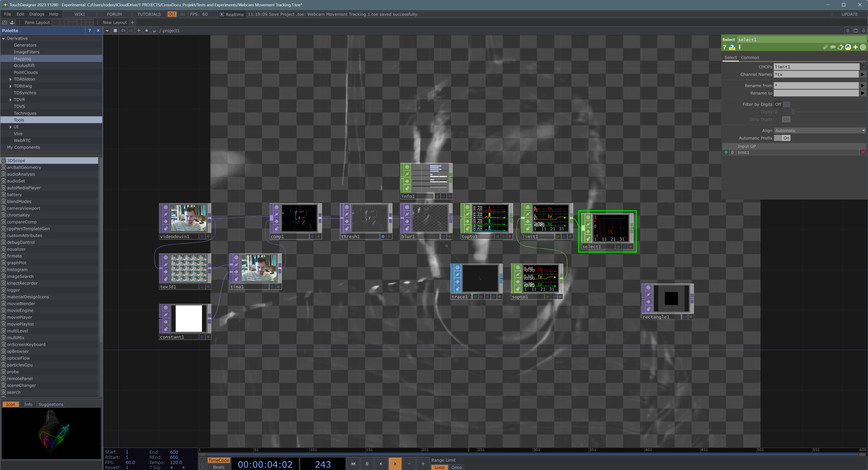The width and height of the screenshot is (868, 470).
Task: Click the anchor icon under the File menu
Action: coord(12,22)
